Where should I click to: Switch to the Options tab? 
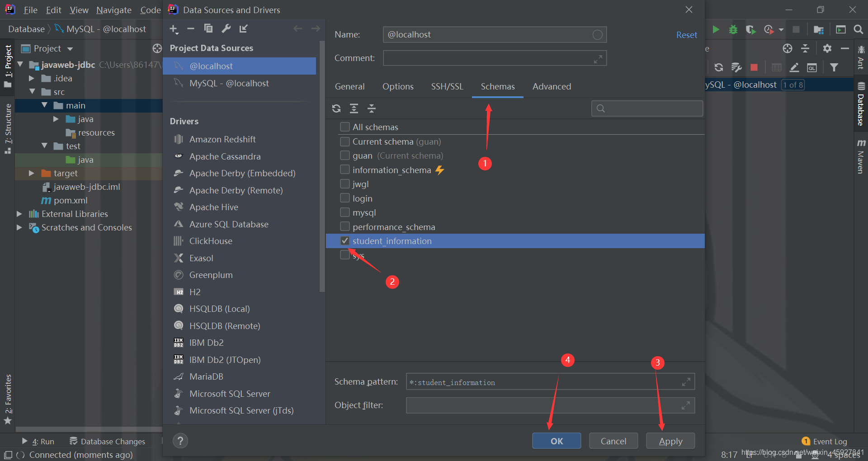(398, 86)
